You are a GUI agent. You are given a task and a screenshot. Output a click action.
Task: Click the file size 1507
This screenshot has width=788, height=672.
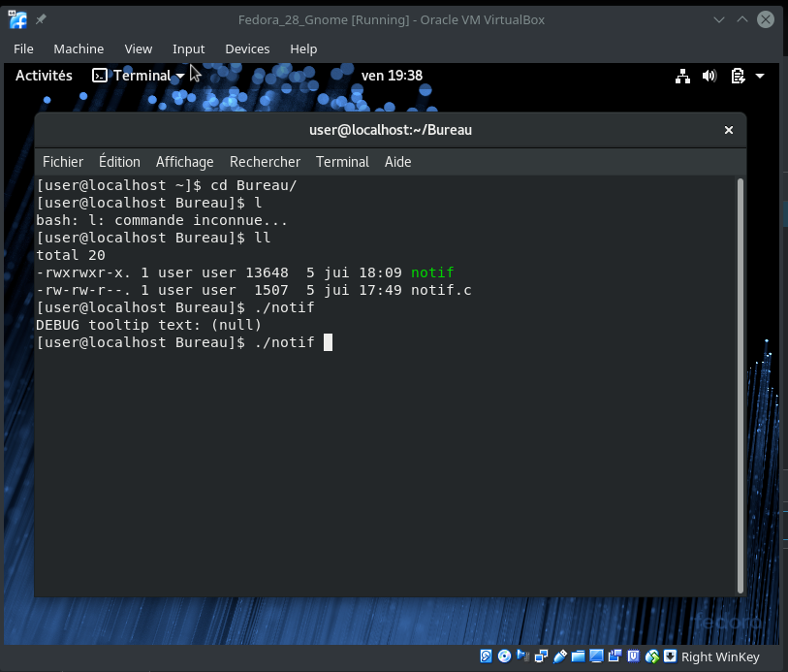(x=271, y=290)
